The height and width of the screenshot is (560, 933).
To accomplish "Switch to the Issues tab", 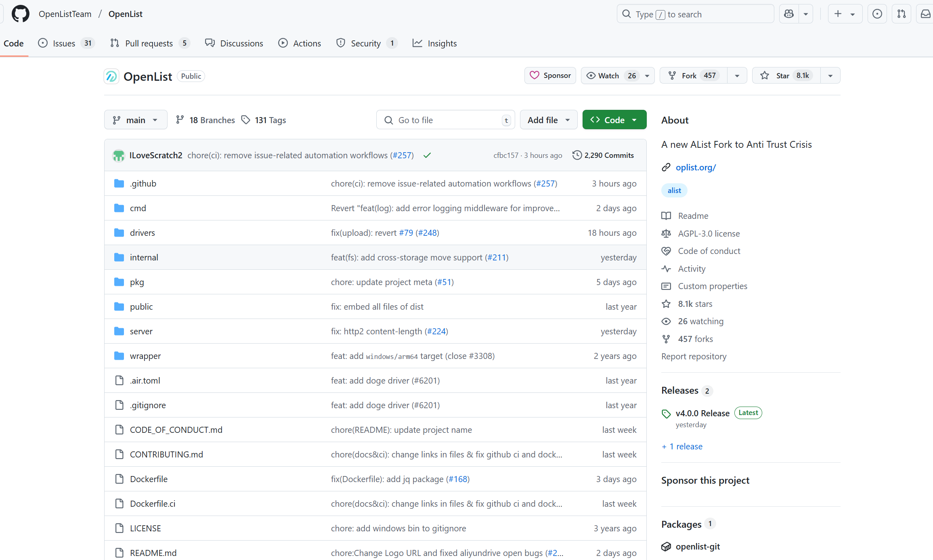I will coord(66,43).
